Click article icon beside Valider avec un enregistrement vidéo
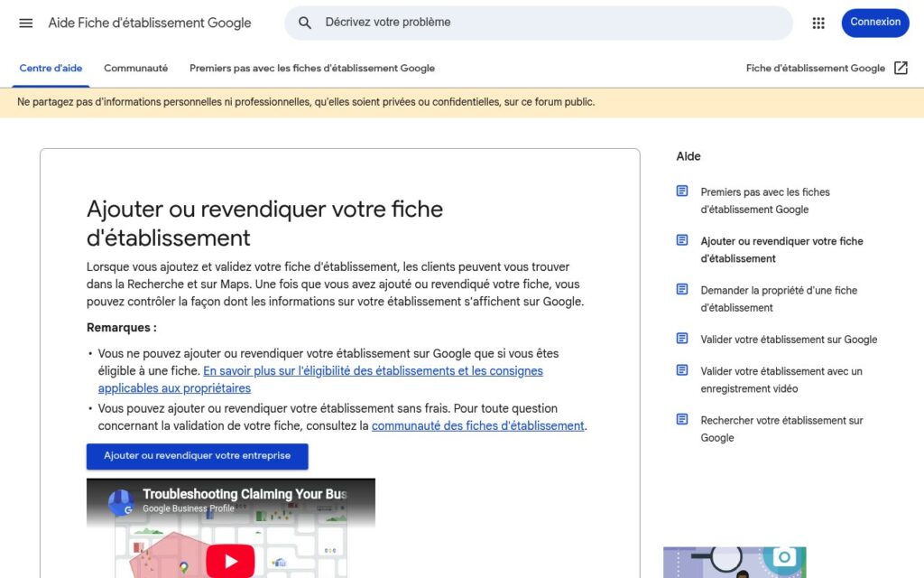This screenshot has height=578, width=924. point(682,370)
